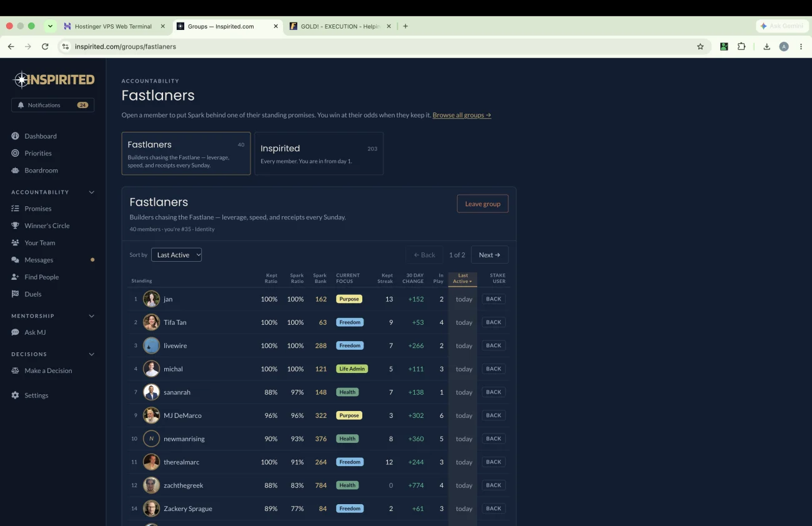Open Priorities target icon

click(16, 153)
